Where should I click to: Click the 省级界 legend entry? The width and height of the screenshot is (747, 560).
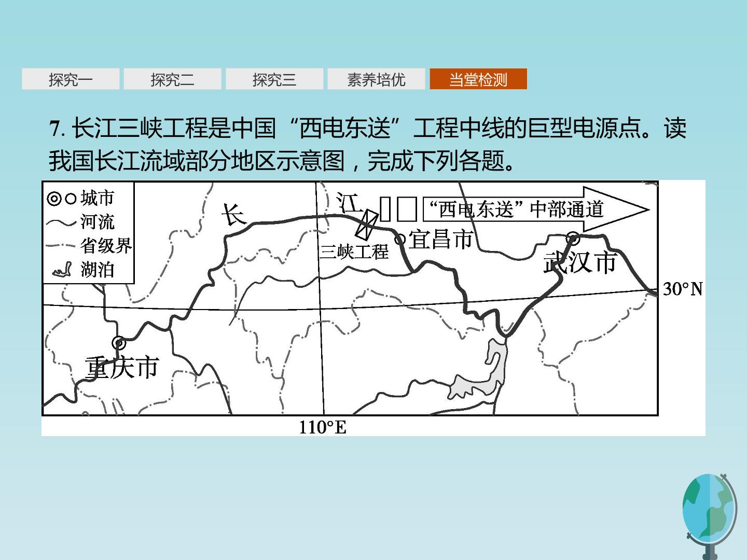[89, 245]
